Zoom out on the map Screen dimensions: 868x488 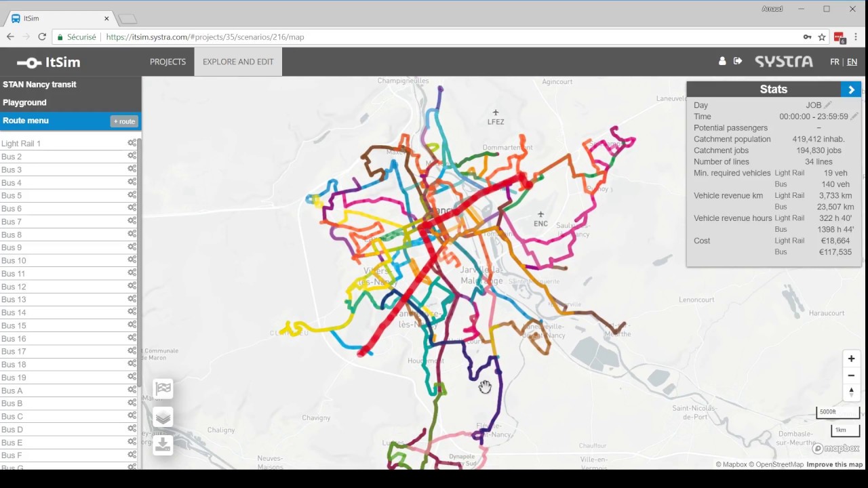(x=851, y=375)
